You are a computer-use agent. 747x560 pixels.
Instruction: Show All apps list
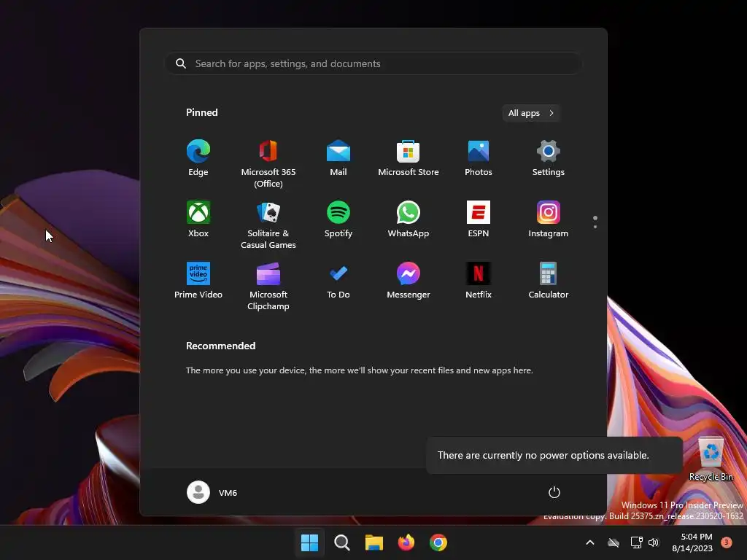point(531,113)
